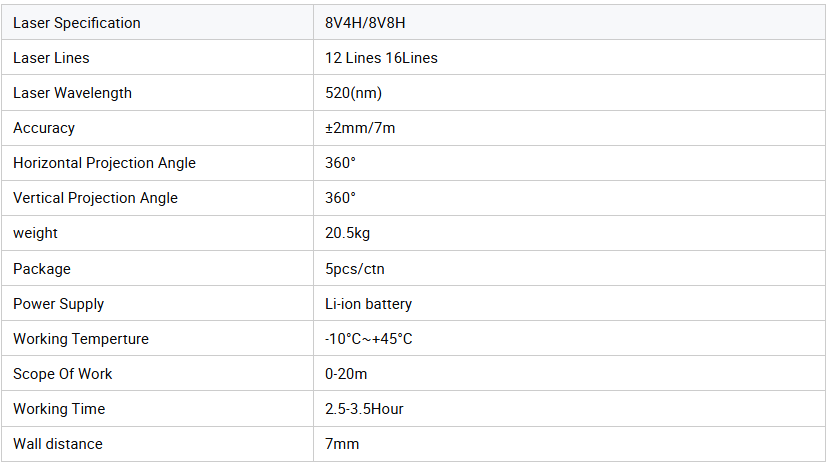The image size is (828, 466).
Task: Select the 0-20m Scope Of Work value
Action: click(346, 374)
